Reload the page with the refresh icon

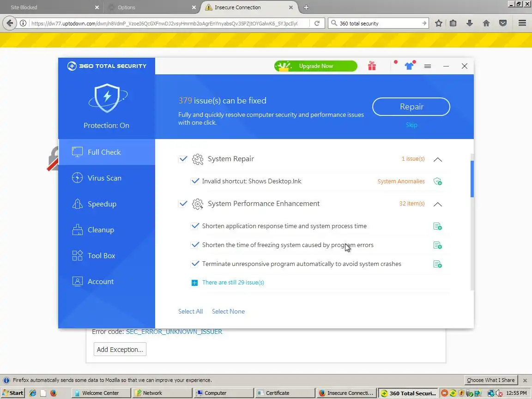click(317, 23)
